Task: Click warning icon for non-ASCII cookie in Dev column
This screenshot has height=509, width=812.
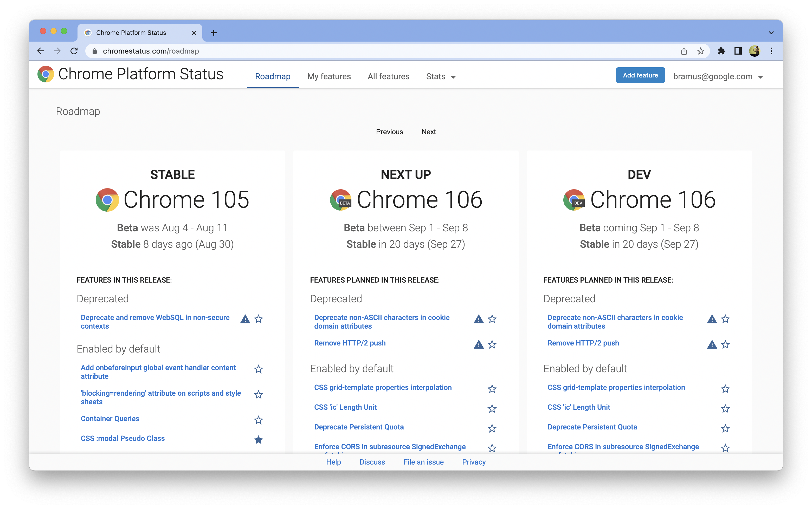Action: 712,319
